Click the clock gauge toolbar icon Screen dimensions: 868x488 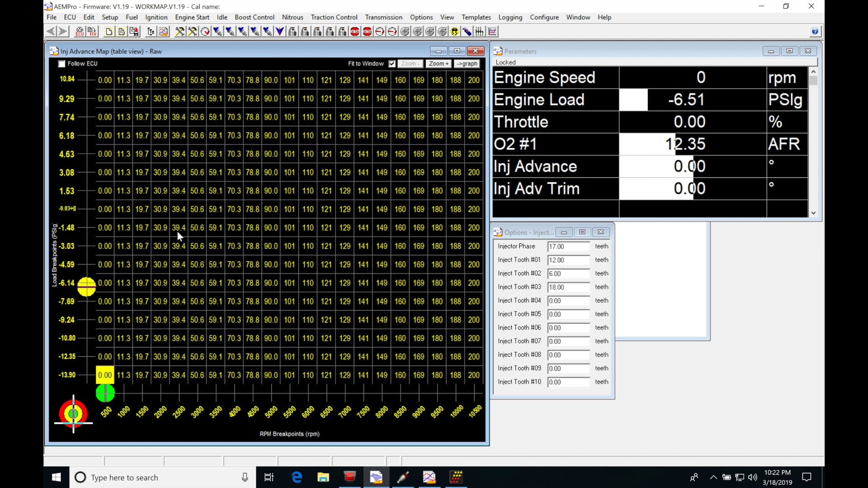pyautogui.click(x=205, y=32)
